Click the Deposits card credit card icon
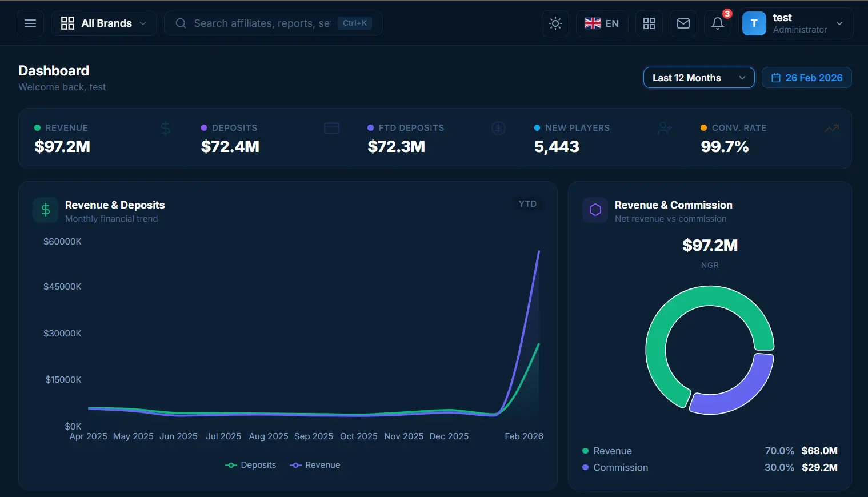The height and width of the screenshot is (497, 868). [x=331, y=128]
